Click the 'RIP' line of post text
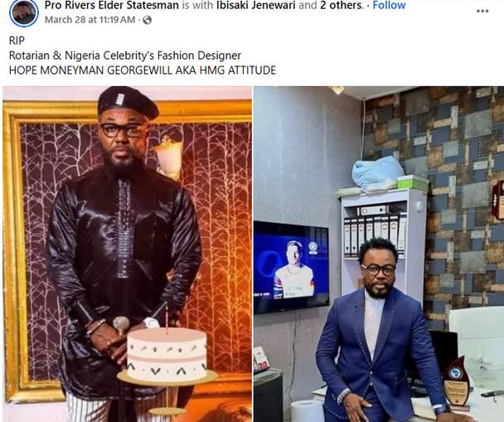This screenshot has width=504, height=422. (17, 41)
